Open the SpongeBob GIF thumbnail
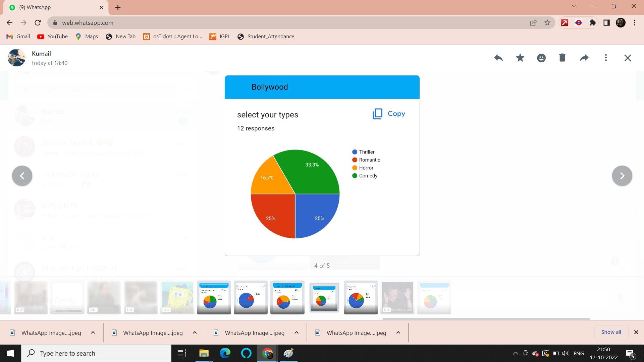The height and width of the screenshot is (362, 644). [177, 297]
